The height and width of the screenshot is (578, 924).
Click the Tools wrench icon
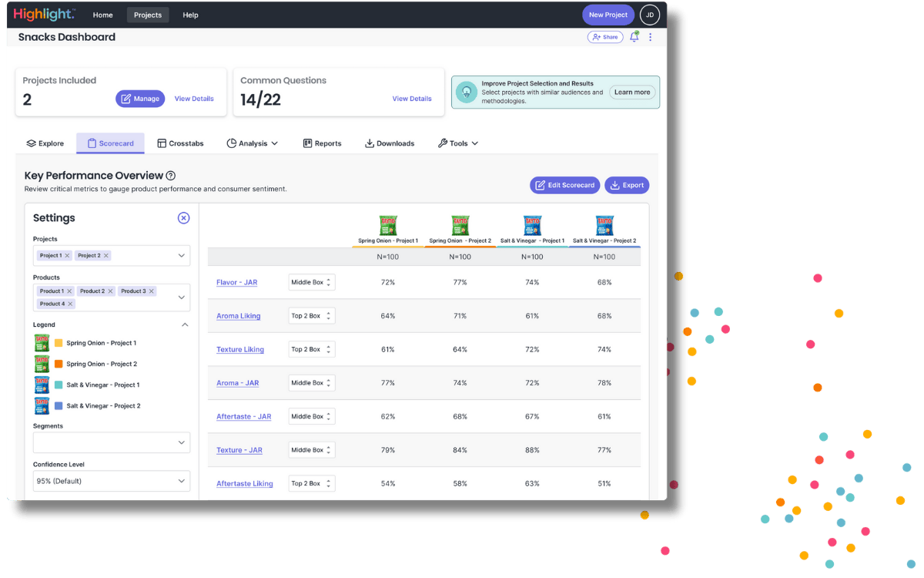tap(443, 143)
